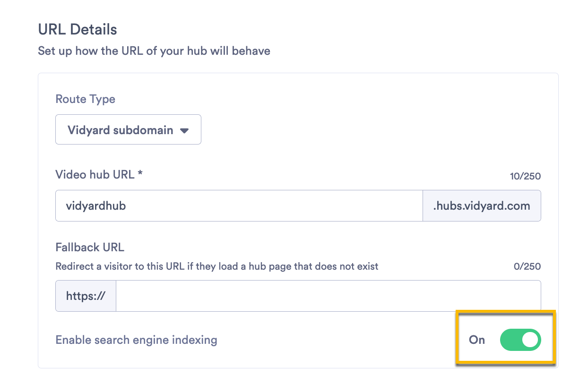Screen dimensions: 588x392
Task: Click the On status text
Action: (x=477, y=340)
